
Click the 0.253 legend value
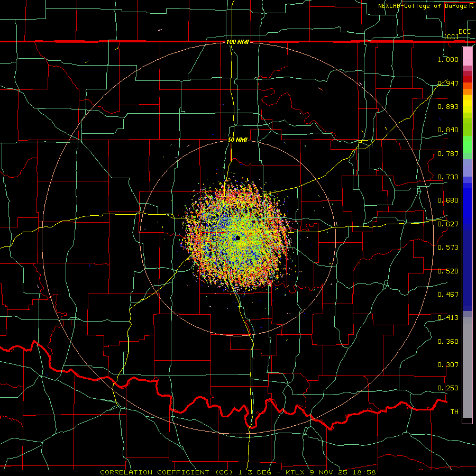(x=448, y=388)
